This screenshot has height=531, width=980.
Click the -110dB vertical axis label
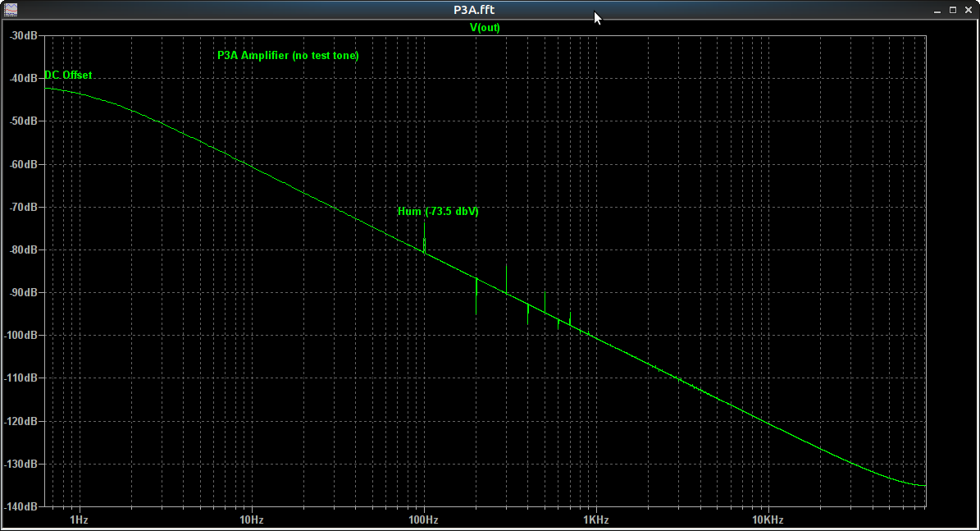pos(21,378)
